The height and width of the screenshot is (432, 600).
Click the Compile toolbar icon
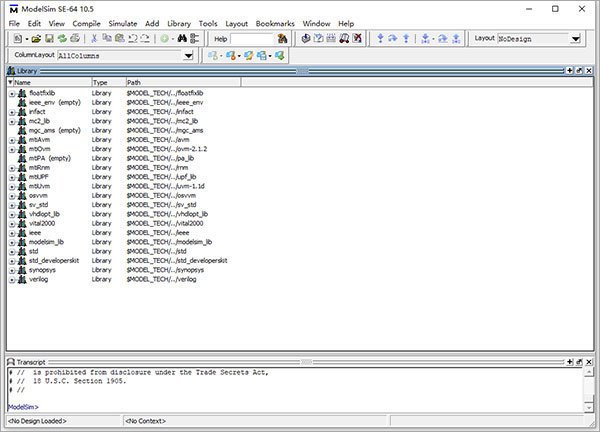pyautogui.click(x=306, y=39)
